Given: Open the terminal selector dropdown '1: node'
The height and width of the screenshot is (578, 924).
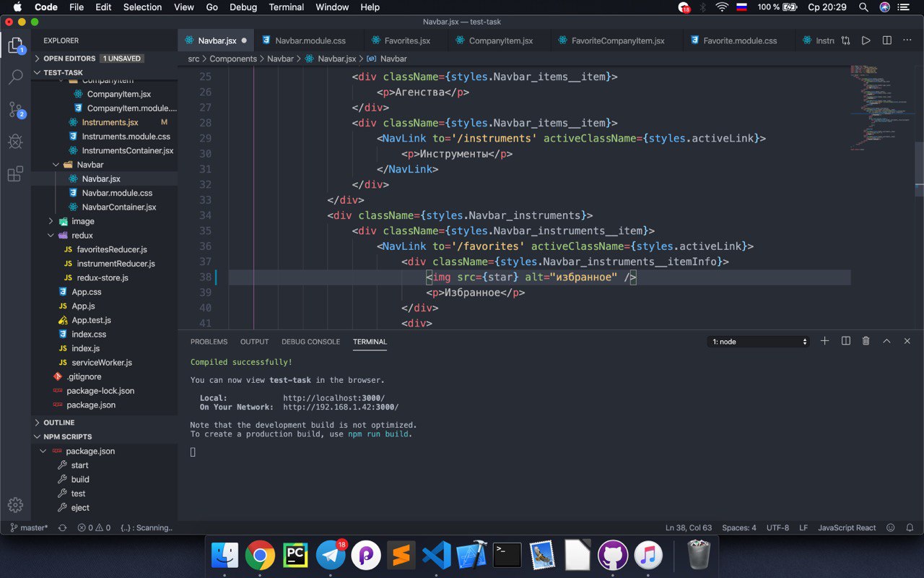Looking at the screenshot, I should click(759, 342).
